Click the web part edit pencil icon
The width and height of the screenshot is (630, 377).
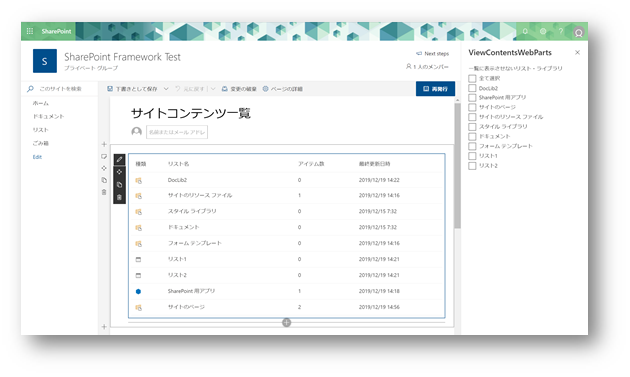[x=119, y=160]
